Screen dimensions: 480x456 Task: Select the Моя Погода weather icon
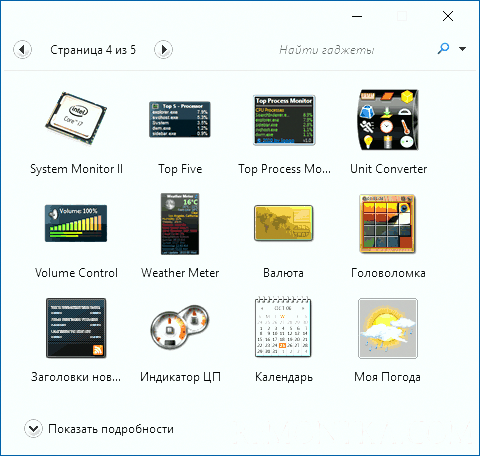point(388,328)
